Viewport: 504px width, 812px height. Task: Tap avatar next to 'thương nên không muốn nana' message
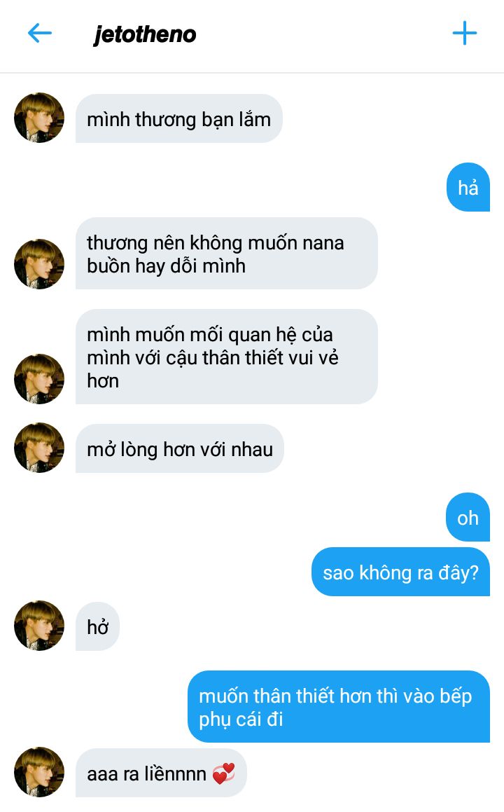pos(39,263)
